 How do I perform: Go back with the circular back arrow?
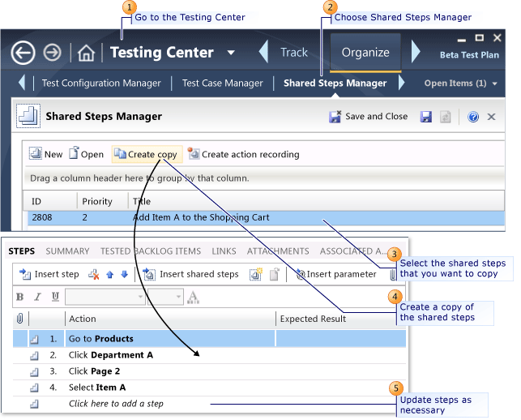coord(23,53)
